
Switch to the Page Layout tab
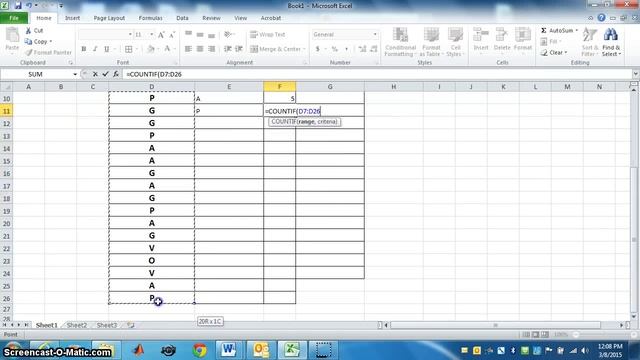(109, 18)
